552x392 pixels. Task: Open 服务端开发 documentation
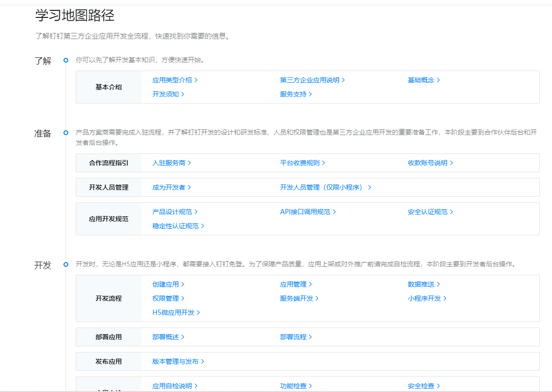299,298
